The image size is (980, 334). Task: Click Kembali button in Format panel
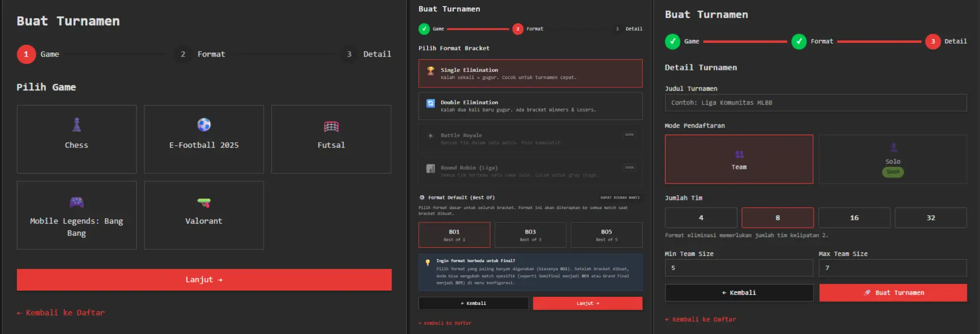point(474,303)
